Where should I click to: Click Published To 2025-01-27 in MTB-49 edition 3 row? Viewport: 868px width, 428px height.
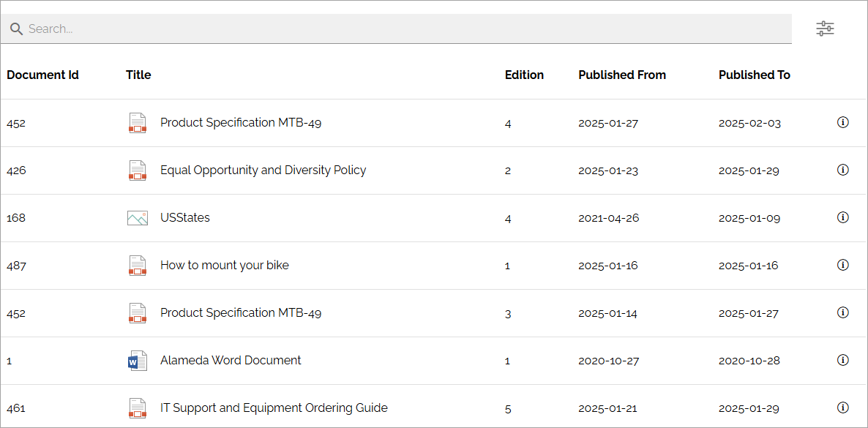(x=749, y=313)
